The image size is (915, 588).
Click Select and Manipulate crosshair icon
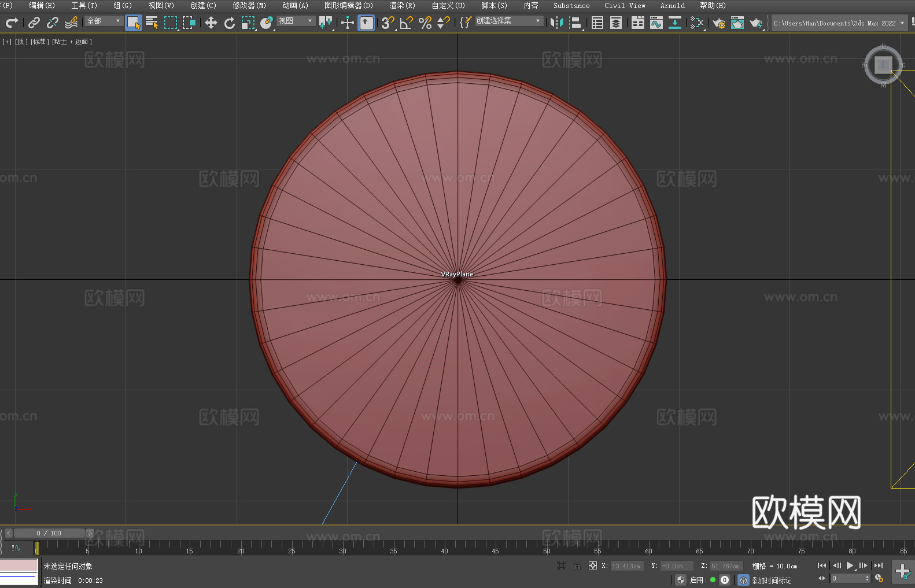coord(348,23)
